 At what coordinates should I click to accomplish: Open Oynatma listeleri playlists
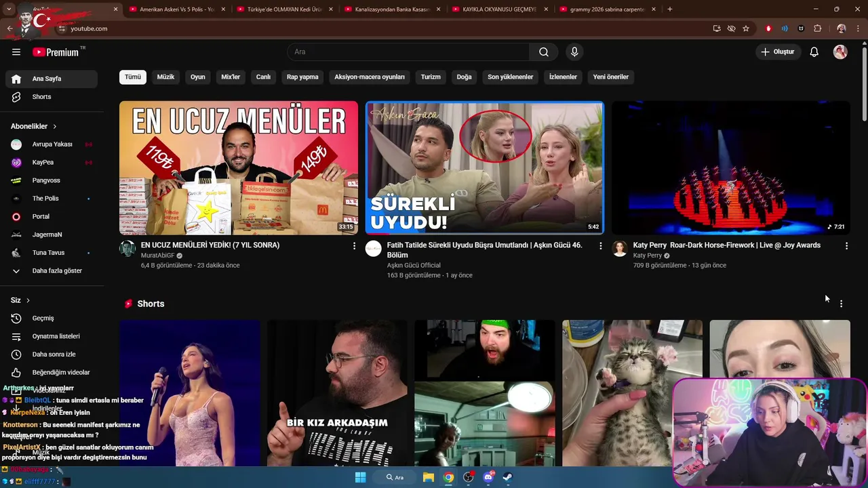[x=52, y=336]
